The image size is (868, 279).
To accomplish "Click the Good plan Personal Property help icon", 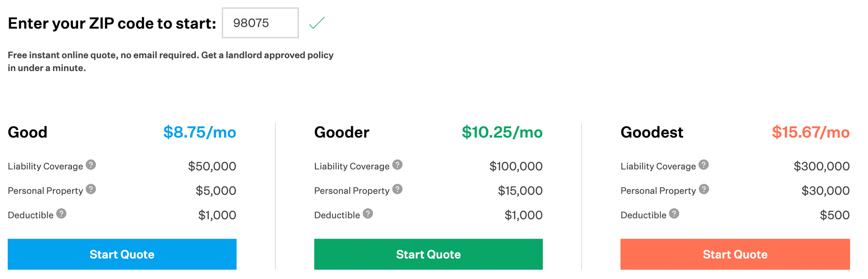I will [91, 189].
